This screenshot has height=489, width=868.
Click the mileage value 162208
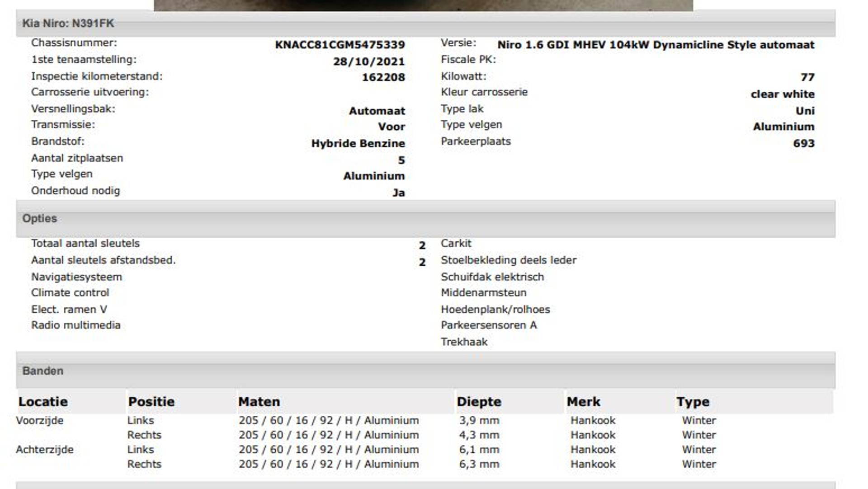point(383,77)
